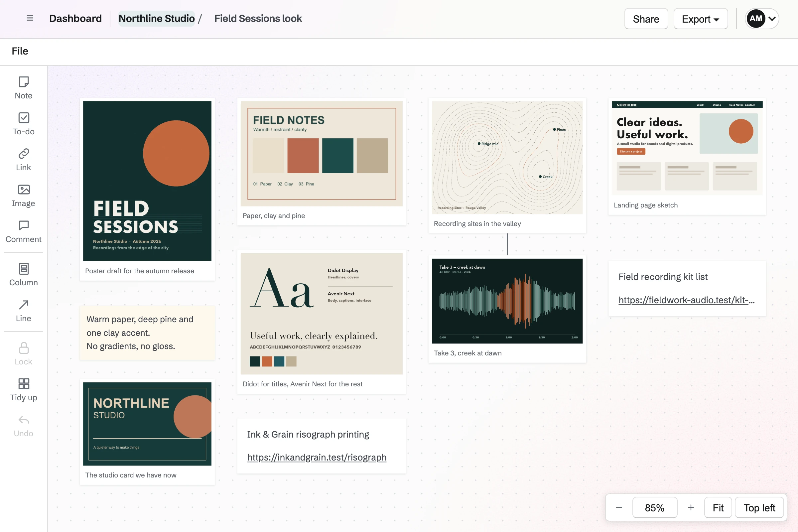
Task: Go to Dashboard
Action: pyautogui.click(x=75, y=18)
